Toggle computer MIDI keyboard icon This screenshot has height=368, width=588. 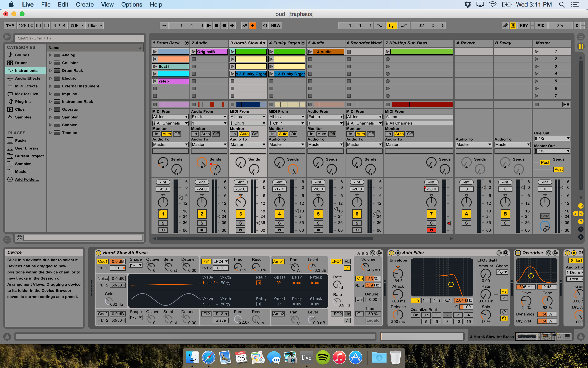coord(513,26)
